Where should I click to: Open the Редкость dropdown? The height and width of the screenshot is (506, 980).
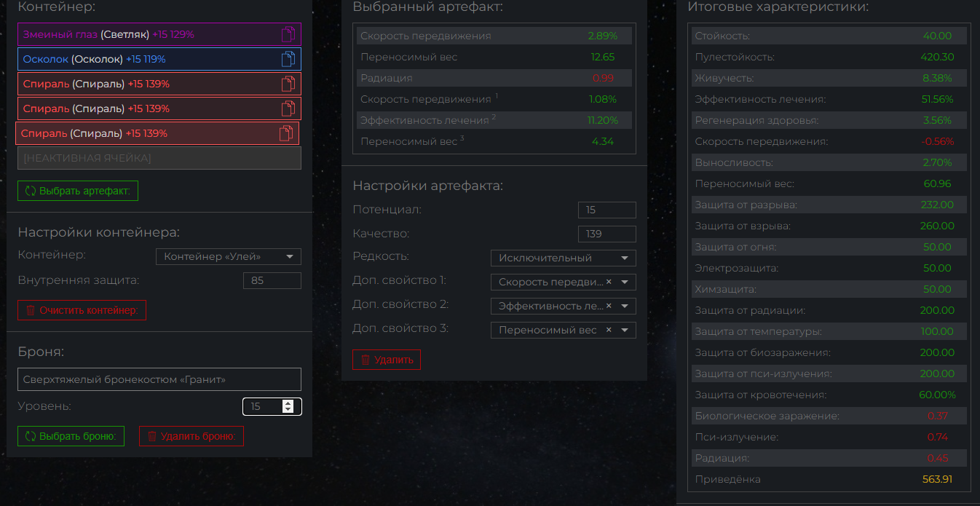tap(564, 258)
